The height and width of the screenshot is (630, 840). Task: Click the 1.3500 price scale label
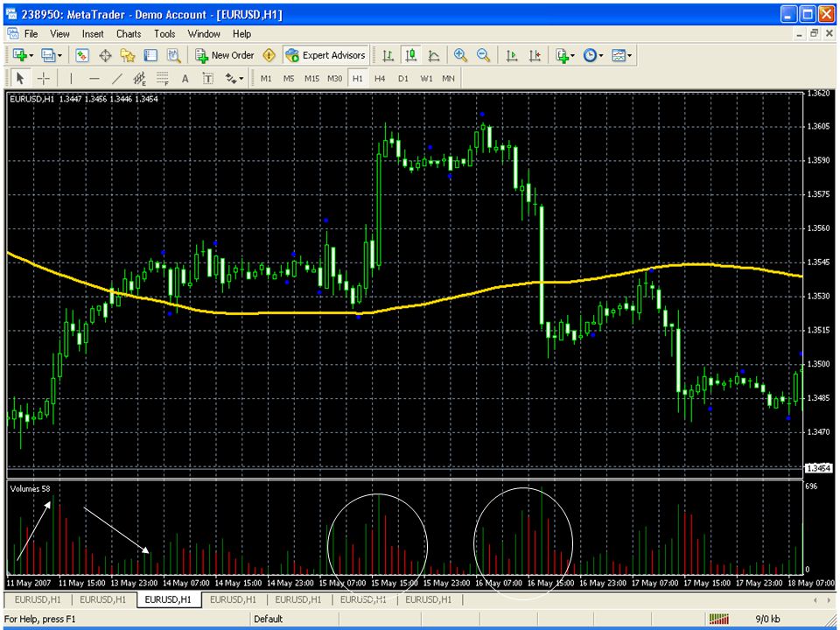[818, 364]
